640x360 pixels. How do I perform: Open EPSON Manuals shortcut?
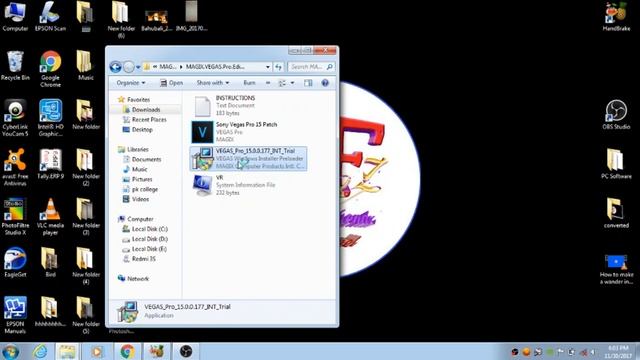click(x=15, y=315)
